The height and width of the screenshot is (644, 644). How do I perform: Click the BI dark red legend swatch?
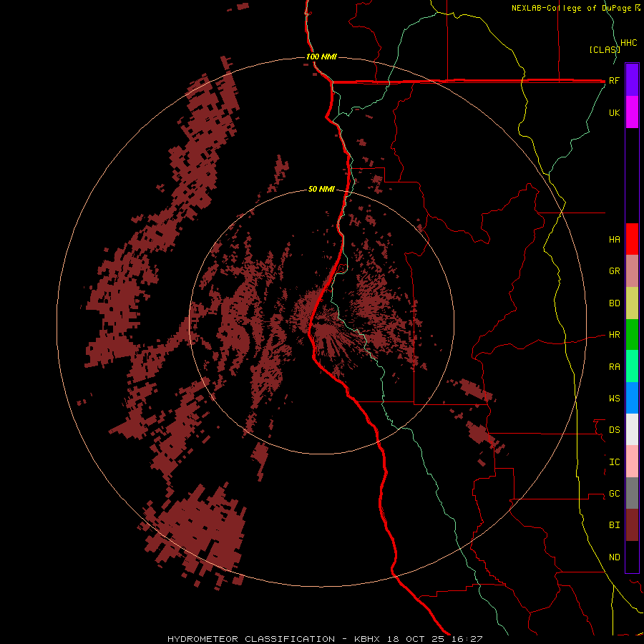click(632, 525)
